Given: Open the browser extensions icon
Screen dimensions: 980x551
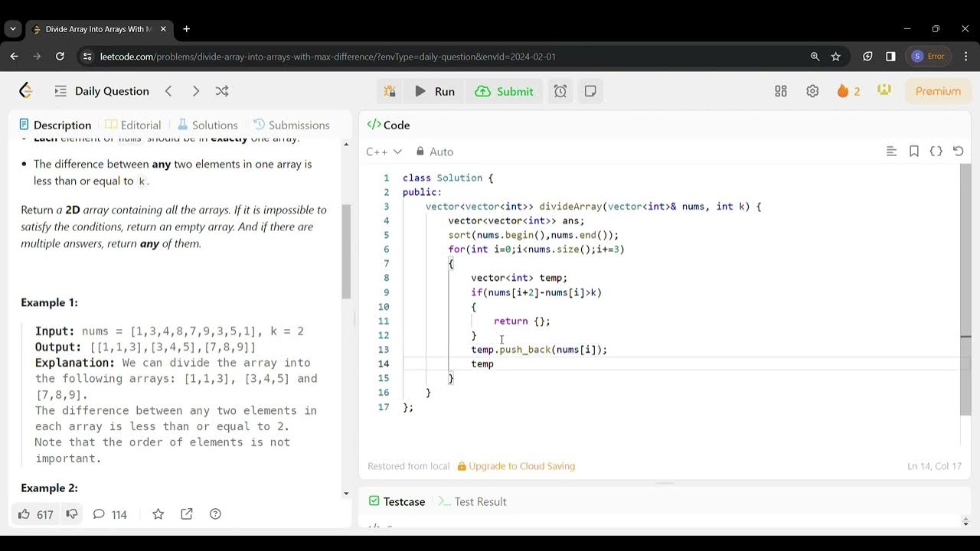Looking at the screenshot, I should pos(867,56).
